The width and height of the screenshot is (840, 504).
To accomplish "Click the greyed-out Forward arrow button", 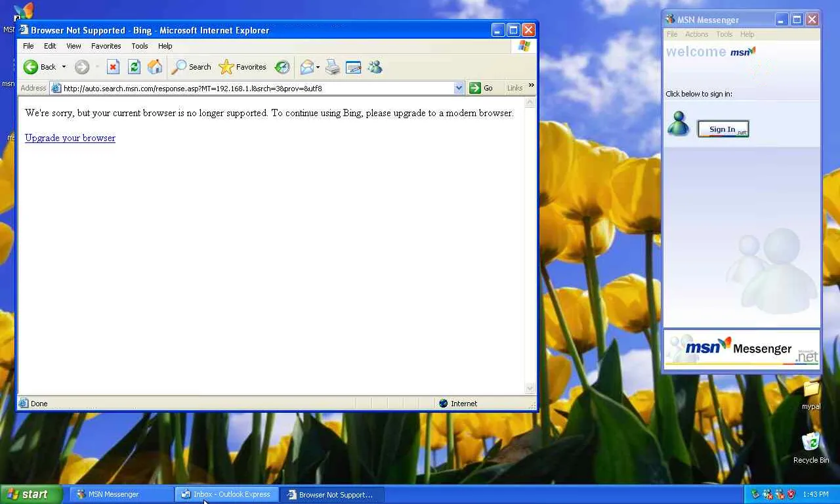I will (81, 67).
